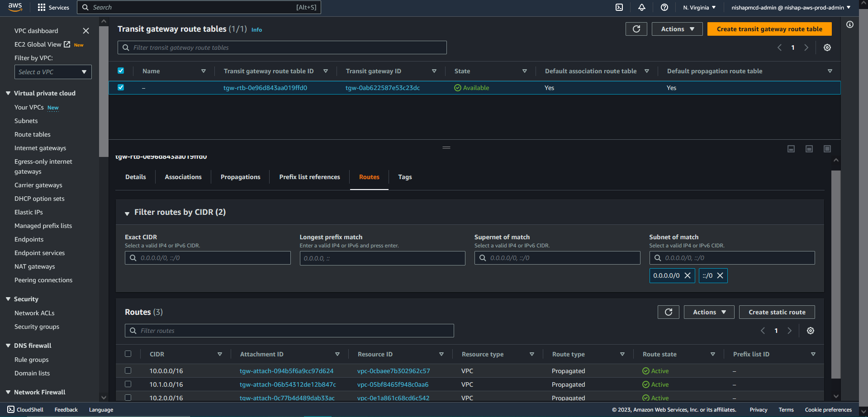Uncheck the tgw-rtb-0e96d843aa019ffd0 row checkbox
868x417 pixels.
pyautogui.click(x=121, y=87)
